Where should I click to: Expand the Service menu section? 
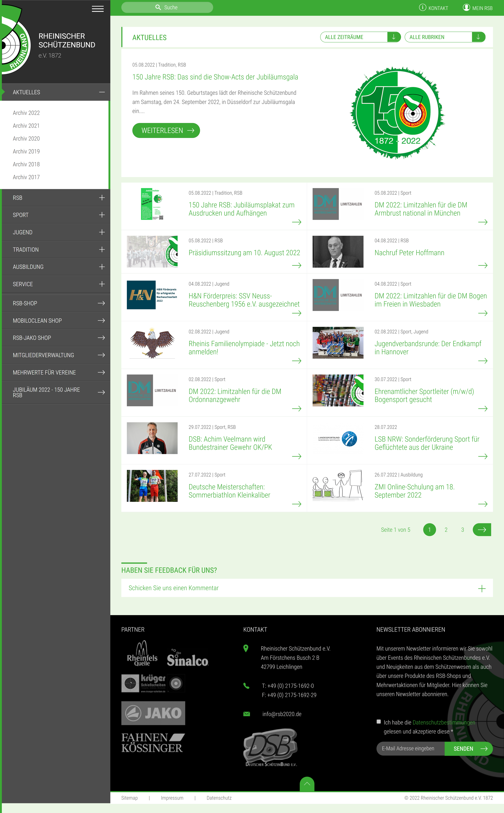coord(102,284)
